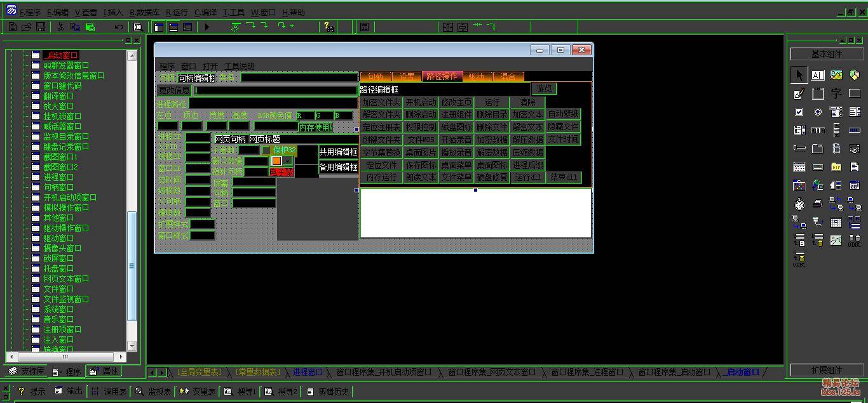
Task: Click the tree panel horizontal scrollbar
Action: click(x=66, y=357)
